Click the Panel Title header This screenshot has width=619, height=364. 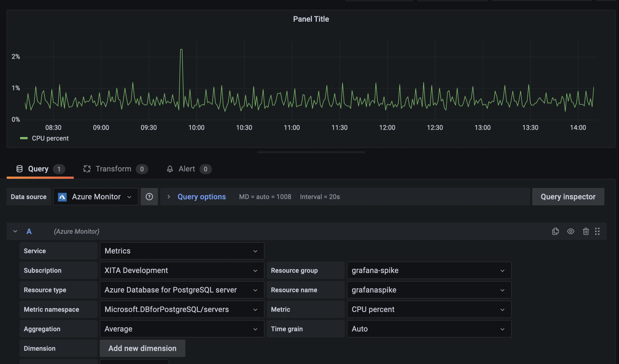point(311,19)
